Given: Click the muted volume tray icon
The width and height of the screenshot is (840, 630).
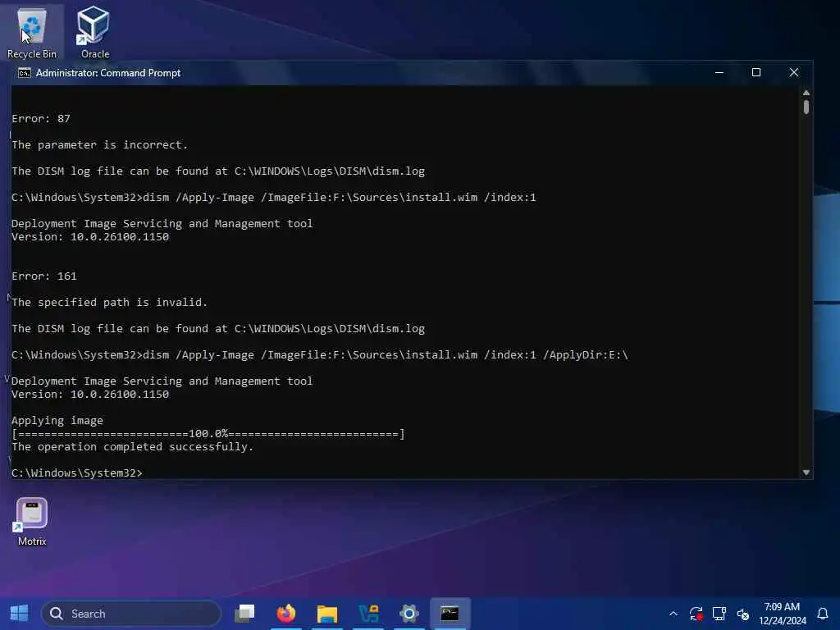Looking at the screenshot, I should 742,614.
